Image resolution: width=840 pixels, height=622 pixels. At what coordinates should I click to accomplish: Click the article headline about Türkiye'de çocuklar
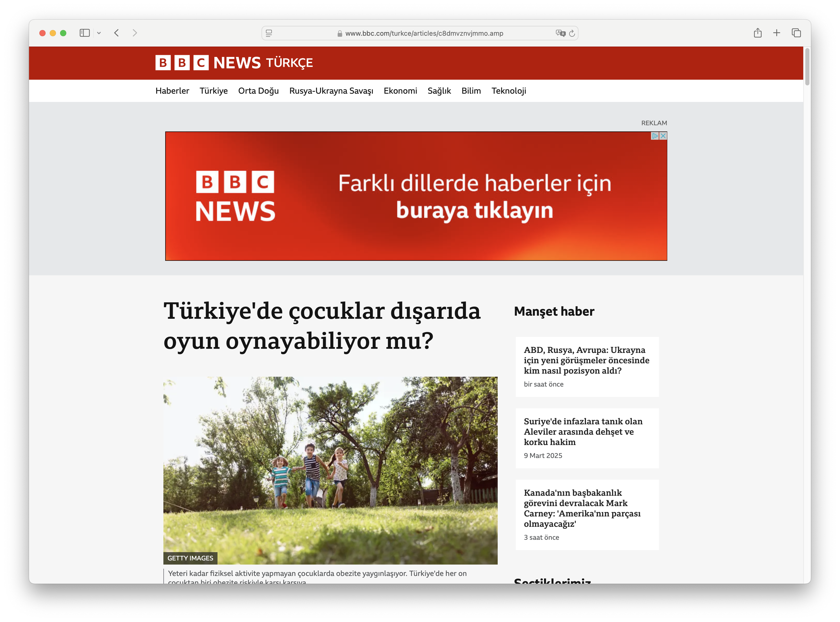click(322, 326)
